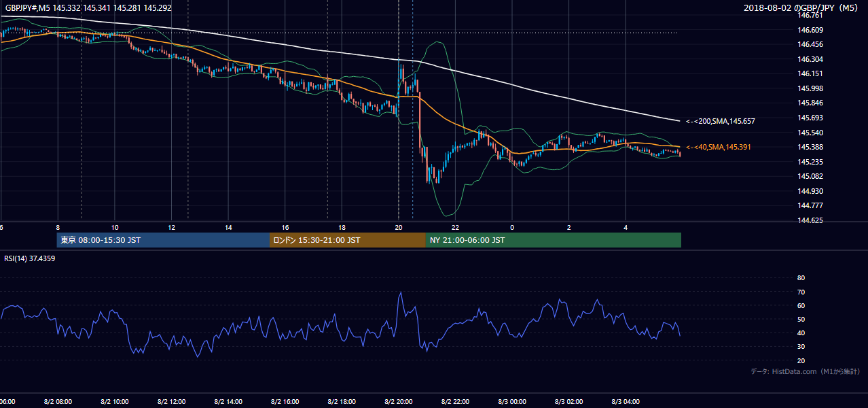This screenshot has height=408, width=868.
Task: Click the NY 21:00-06:00 JST session bar
Action: click(554, 240)
